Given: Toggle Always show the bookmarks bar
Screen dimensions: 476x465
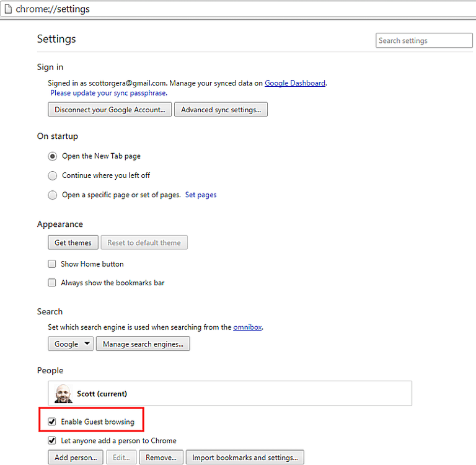Looking at the screenshot, I should point(52,283).
